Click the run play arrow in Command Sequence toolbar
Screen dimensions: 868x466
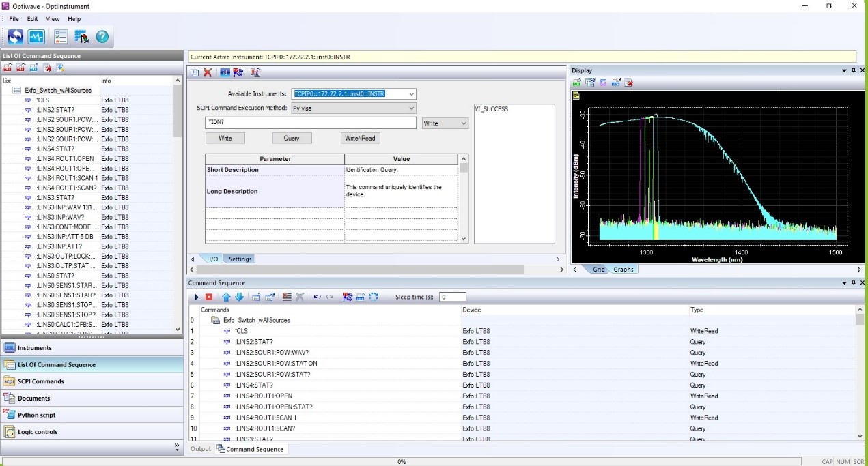point(197,297)
